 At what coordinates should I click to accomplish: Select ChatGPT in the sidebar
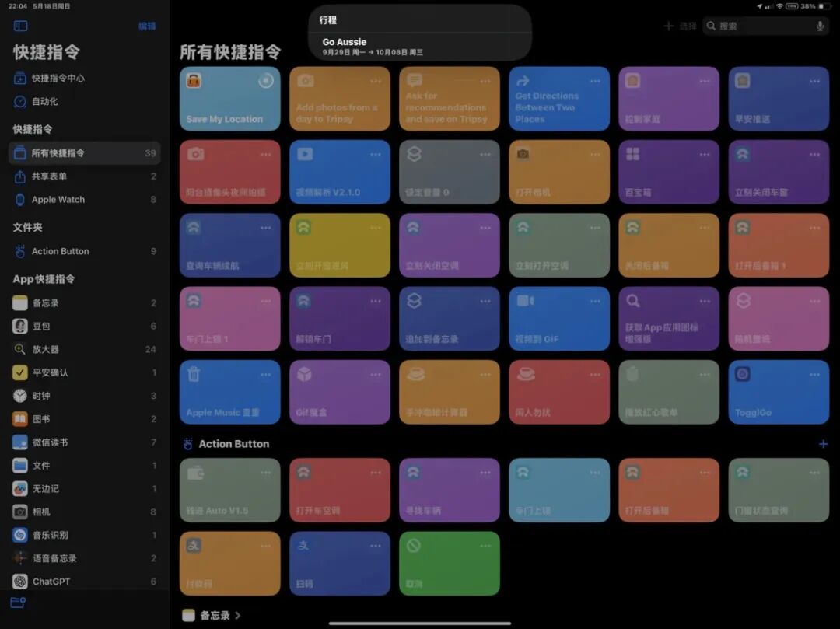[85, 582]
